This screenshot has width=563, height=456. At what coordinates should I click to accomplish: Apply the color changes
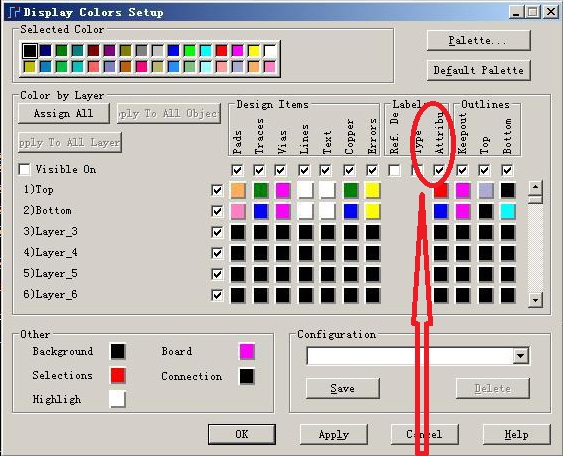click(x=334, y=434)
